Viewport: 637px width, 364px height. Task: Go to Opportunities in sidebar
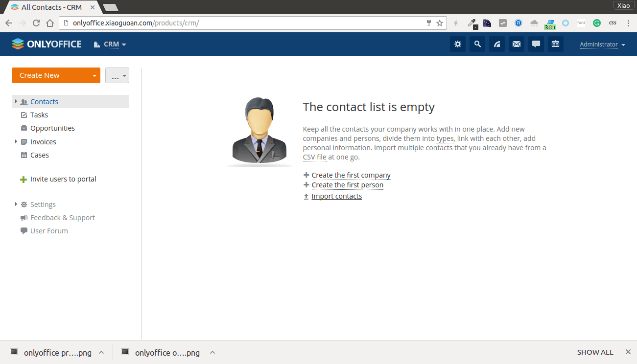click(x=52, y=128)
